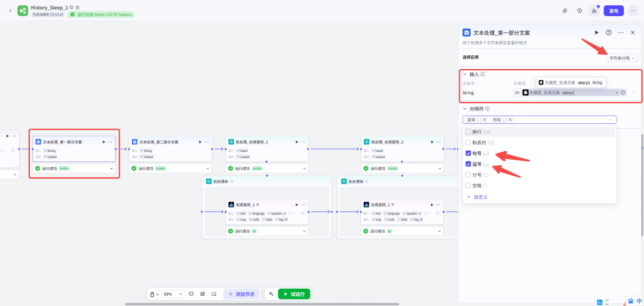
Task: Expand 合成音频_2 run result
Action: [x=439, y=232]
